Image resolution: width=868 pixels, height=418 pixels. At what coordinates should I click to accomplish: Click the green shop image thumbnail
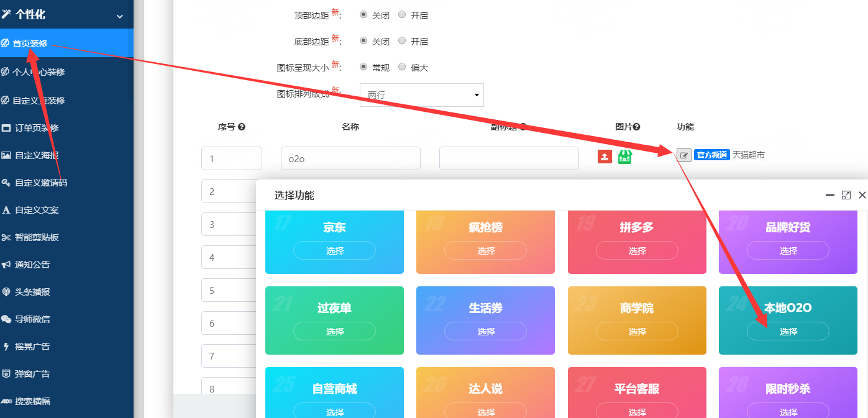point(624,157)
